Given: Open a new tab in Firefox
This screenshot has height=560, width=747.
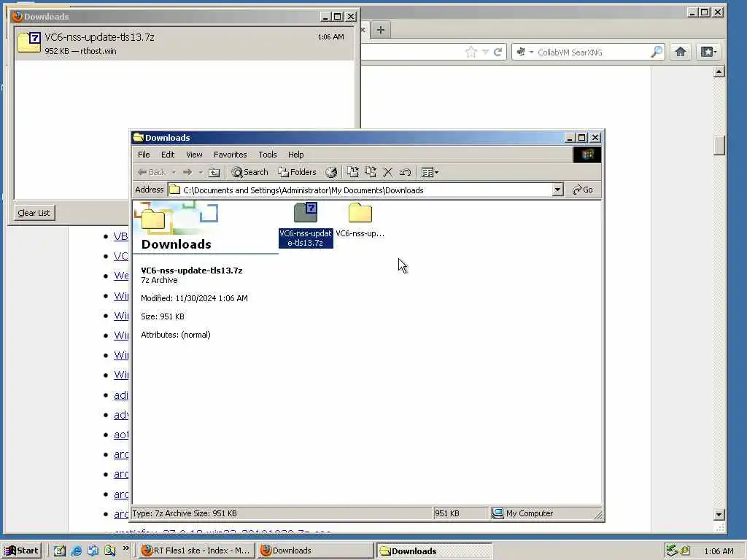Looking at the screenshot, I should pyautogui.click(x=380, y=30).
